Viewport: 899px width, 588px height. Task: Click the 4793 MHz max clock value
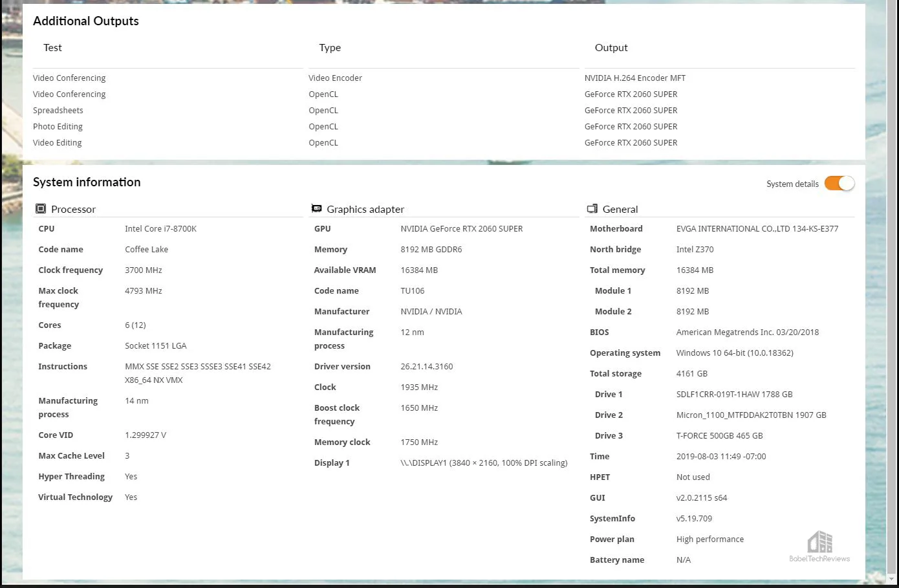(144, 291)
